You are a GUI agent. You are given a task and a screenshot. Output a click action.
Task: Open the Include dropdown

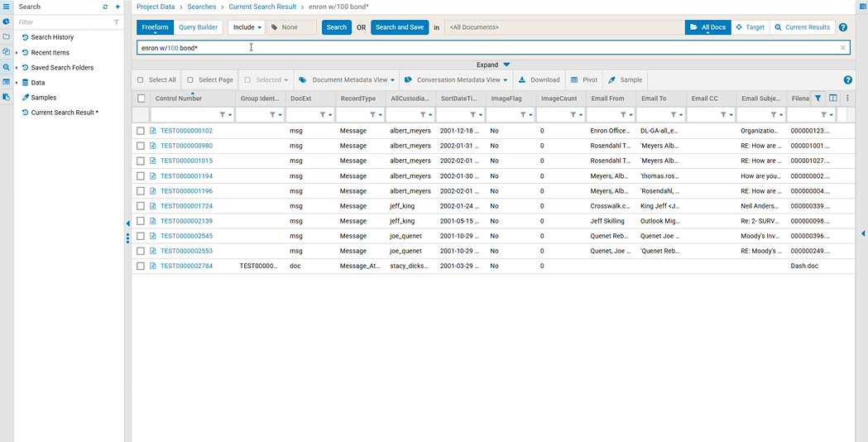[247, 27]
